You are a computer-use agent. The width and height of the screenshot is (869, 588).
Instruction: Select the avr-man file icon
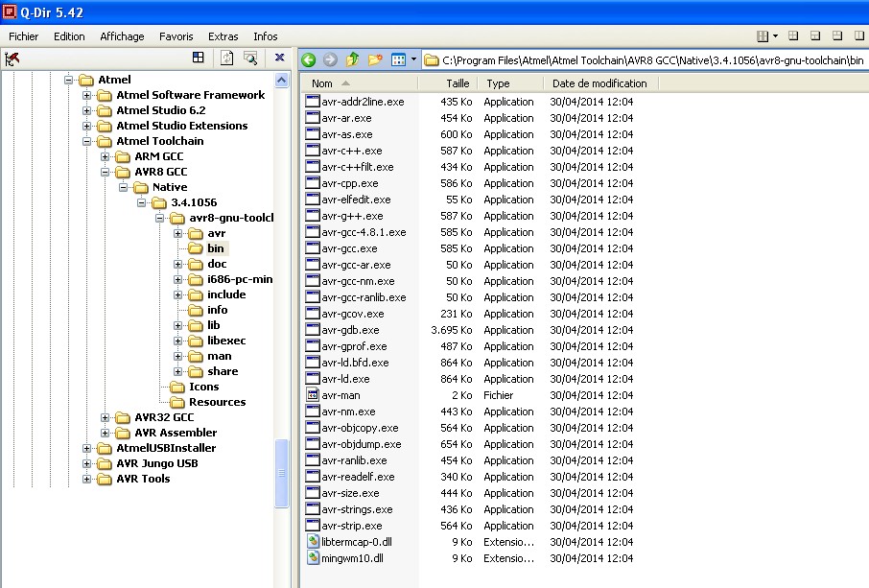313,395
